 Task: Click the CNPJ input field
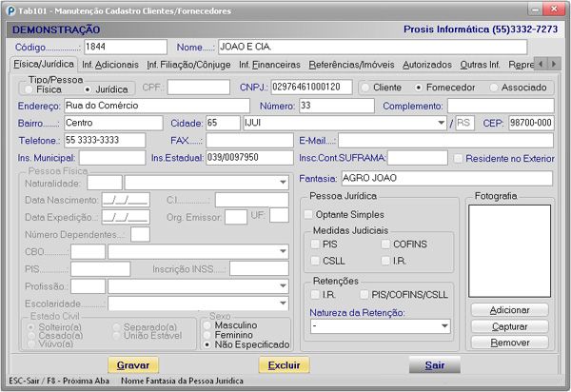tap(312, 87)
